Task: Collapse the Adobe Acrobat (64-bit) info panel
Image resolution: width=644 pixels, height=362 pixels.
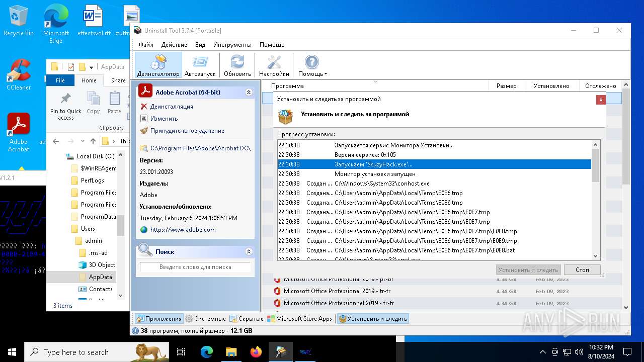Action: coord(249,93)
